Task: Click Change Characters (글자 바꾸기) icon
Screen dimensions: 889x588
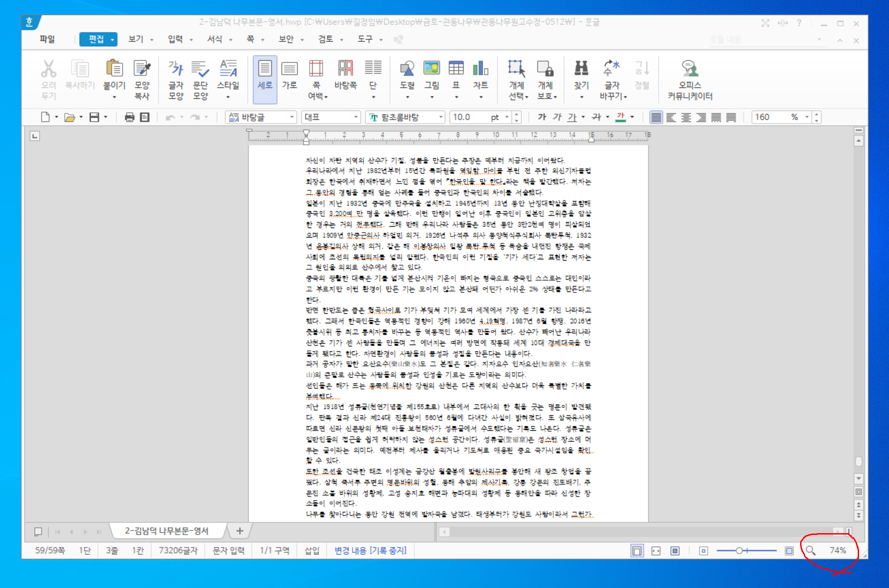Action: tap(612, 68)
